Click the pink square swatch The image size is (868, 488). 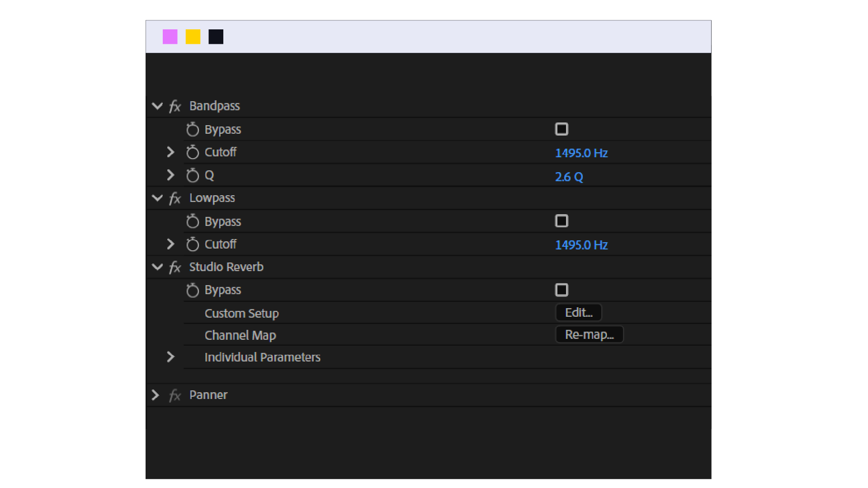[170, 37]
